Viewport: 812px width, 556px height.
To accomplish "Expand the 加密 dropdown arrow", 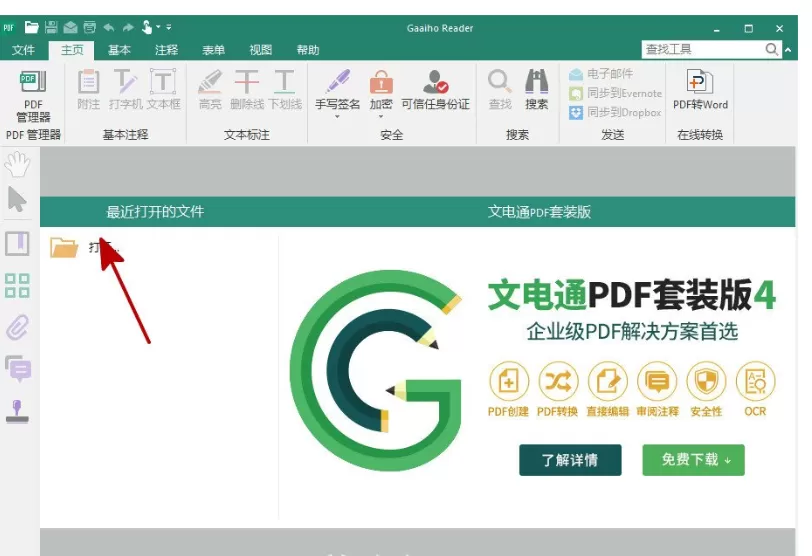I will tap(381, 116).
